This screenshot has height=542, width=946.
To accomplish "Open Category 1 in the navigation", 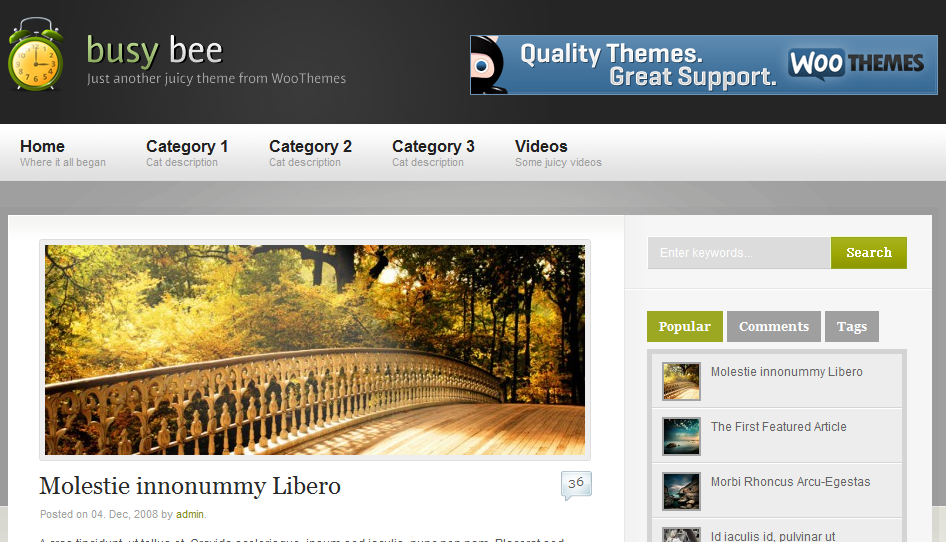I will [x=187, y=146].
